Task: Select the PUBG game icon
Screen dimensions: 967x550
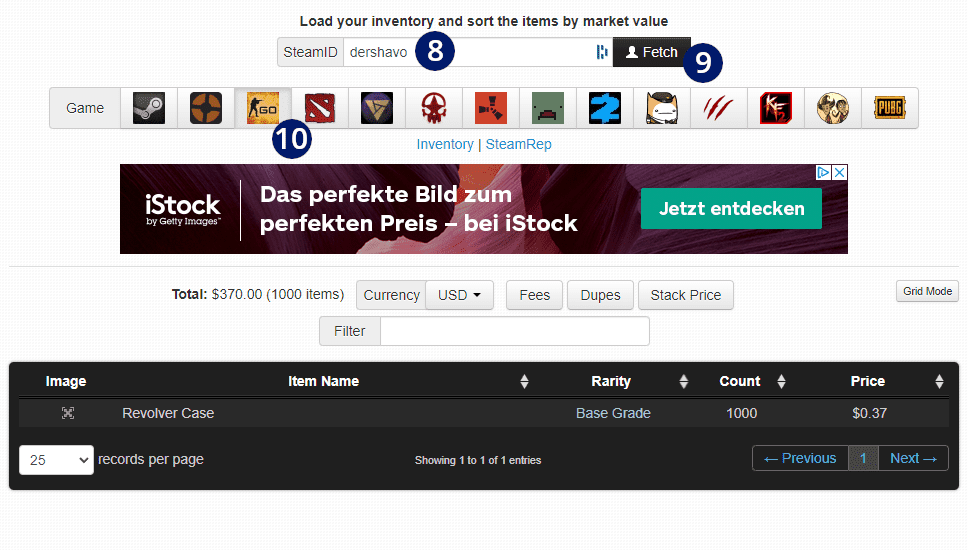Action: point(890,108)
